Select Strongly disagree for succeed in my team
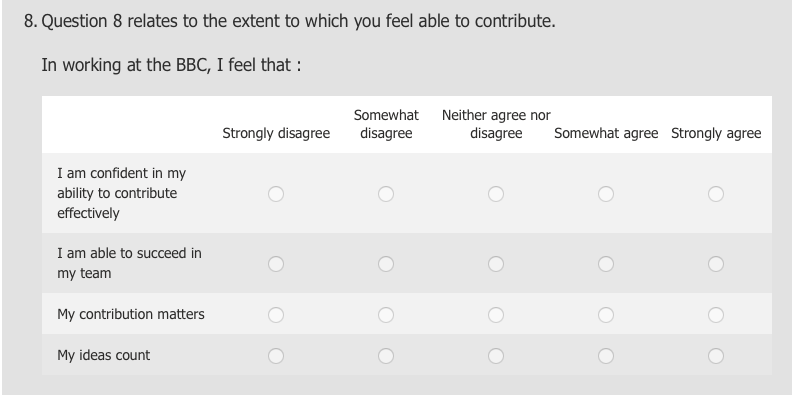 coord(276,264)
